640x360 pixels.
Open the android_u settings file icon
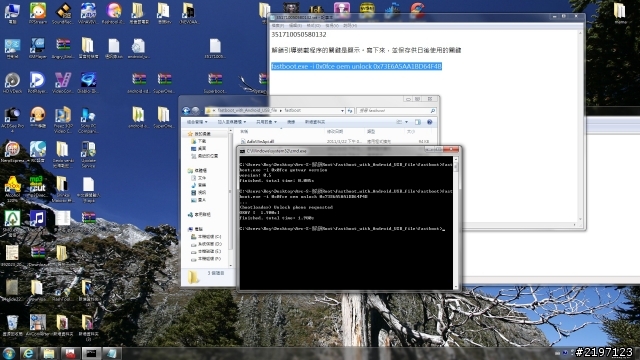tap(138, 48)
